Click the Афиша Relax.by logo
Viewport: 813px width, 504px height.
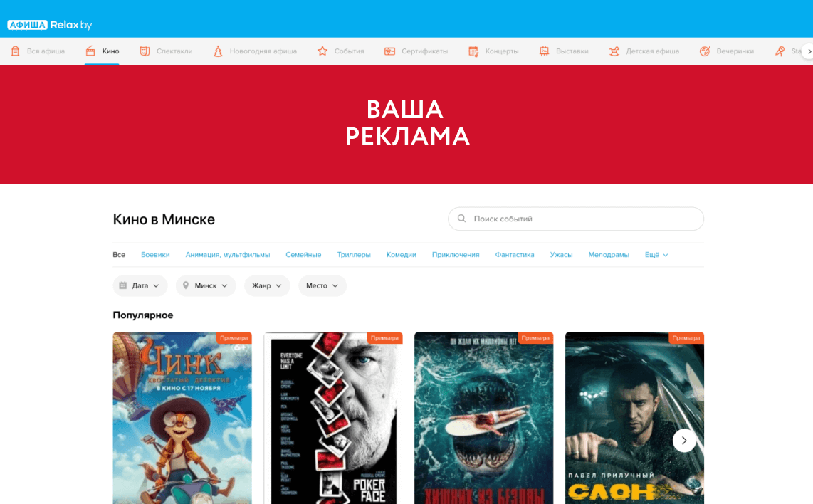[50, 25]
